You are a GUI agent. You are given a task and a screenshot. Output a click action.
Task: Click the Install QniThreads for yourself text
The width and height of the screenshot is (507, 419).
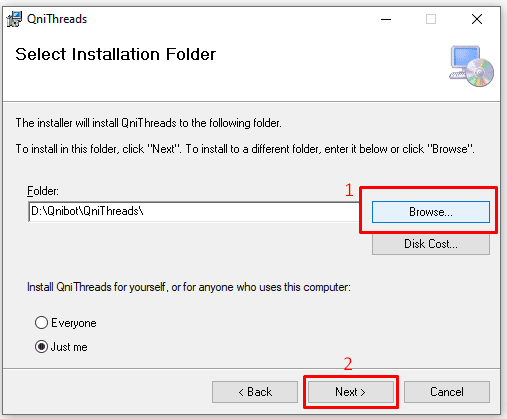(189, 287)
